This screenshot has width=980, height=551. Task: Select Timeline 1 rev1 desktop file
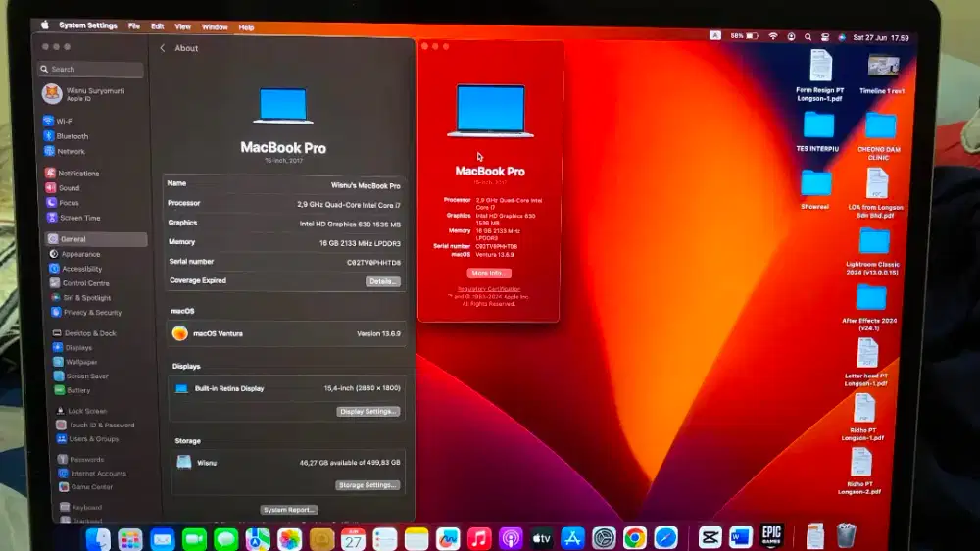tap(883, 75)
